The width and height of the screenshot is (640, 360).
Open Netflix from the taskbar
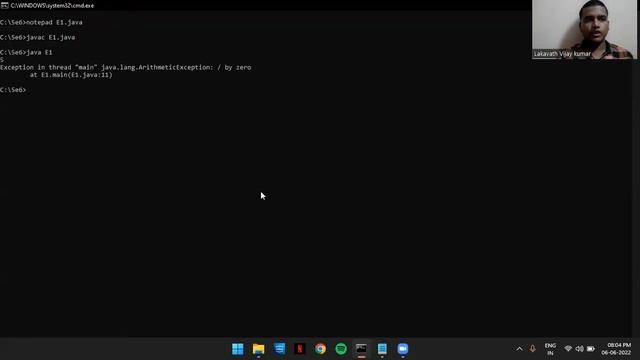click(x=300, y=349)
